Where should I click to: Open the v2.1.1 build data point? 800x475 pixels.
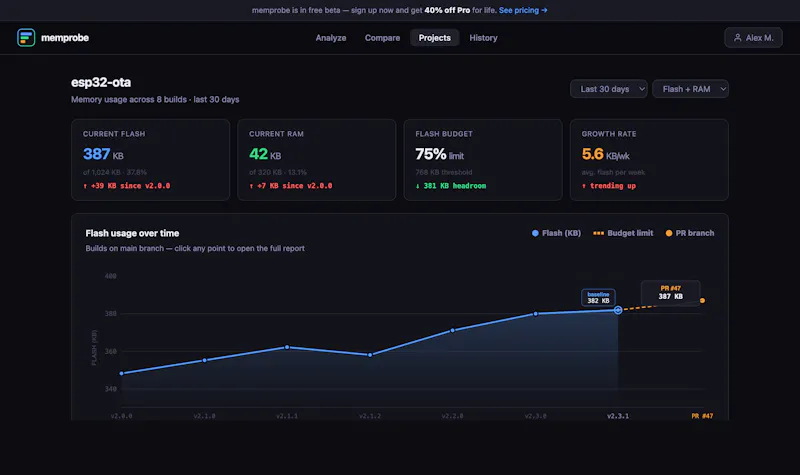tap(287, 347)
